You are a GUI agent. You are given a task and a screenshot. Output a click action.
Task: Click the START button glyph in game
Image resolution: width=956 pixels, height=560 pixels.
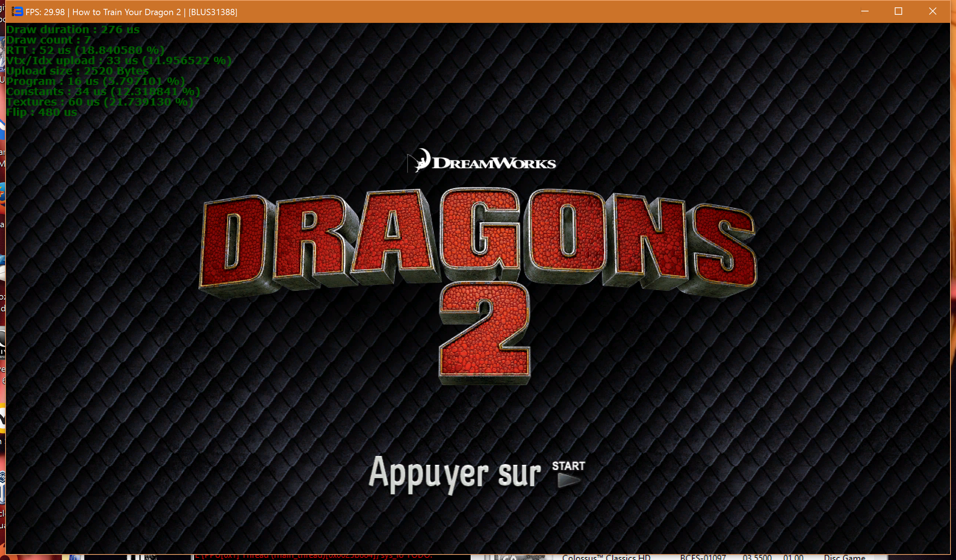coord(568,474)
